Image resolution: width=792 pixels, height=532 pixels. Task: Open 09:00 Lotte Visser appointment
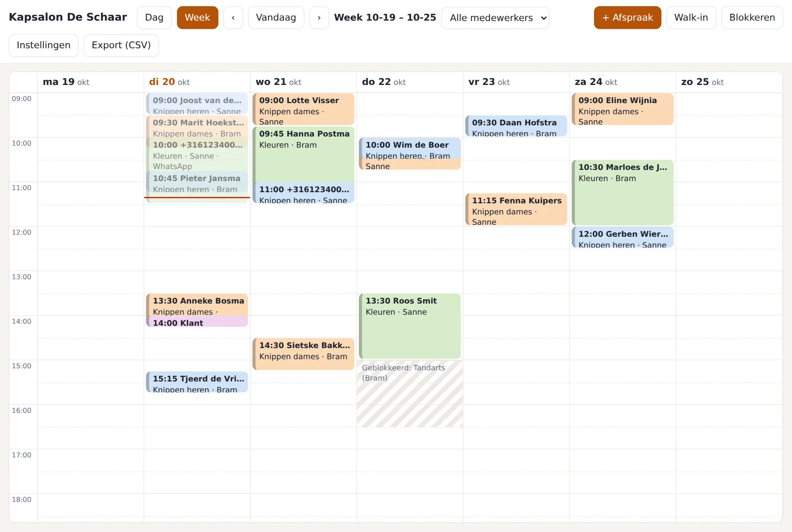(x=303, y=110)
